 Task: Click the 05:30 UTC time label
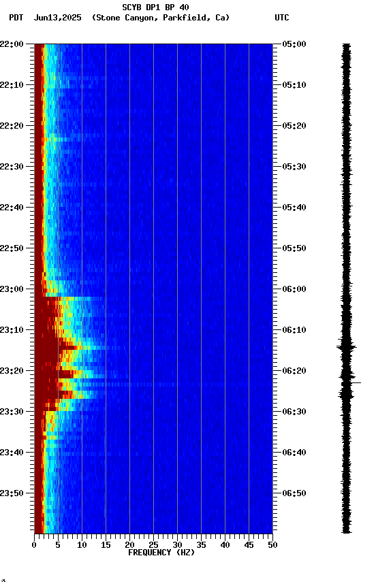click(x=294, y=167)
